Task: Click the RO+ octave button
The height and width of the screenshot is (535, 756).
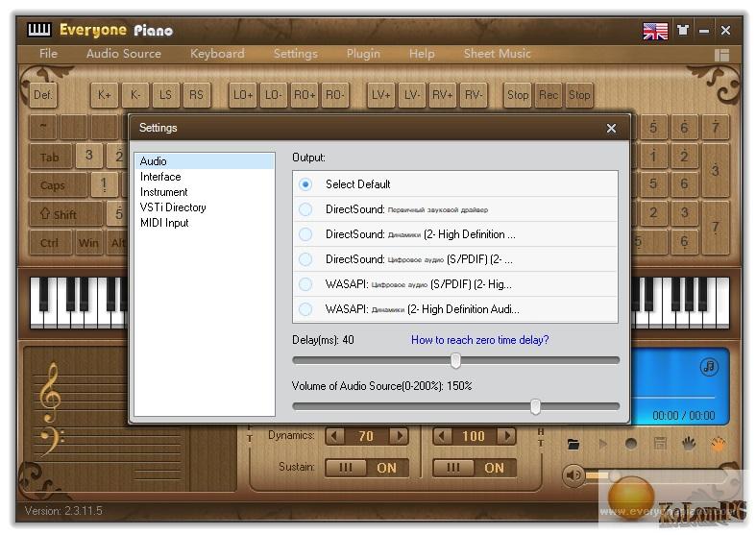Action: pyautogui.click(x=305, y=95)
